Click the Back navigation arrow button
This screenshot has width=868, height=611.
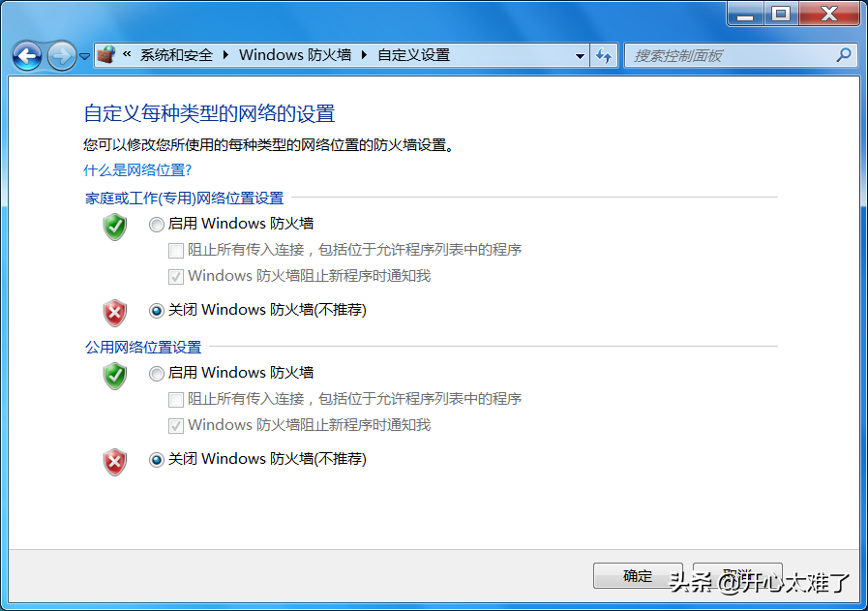(x=27, y=56)
